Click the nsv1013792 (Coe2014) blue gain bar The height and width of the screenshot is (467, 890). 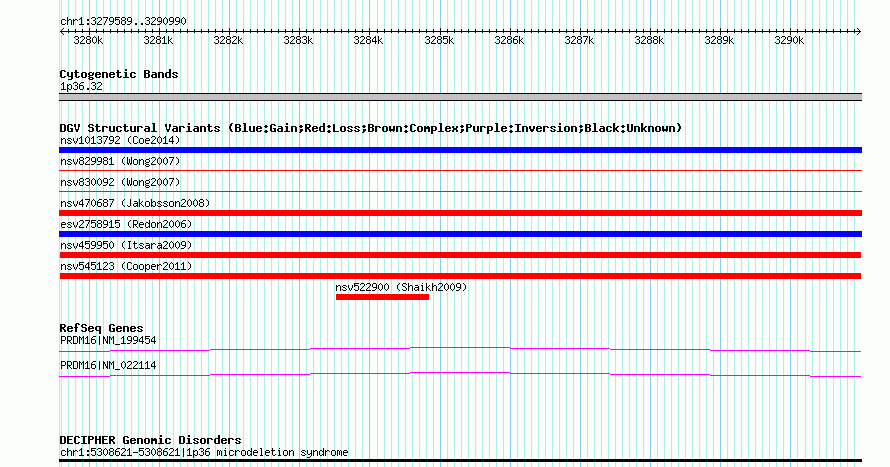(x=460, y=150)
